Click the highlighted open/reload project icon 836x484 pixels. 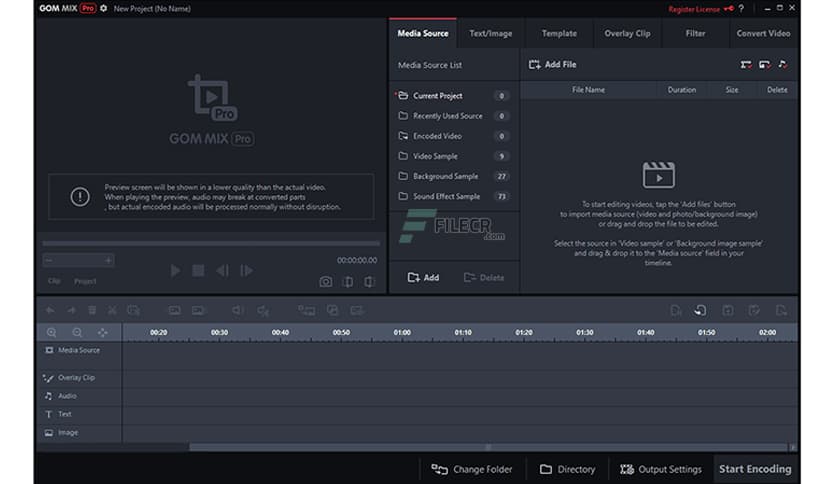(x=701, y=310)
